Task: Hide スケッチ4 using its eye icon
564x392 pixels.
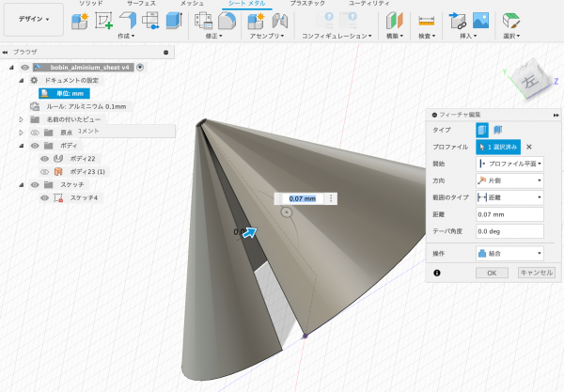Action: tap(43, 198)
